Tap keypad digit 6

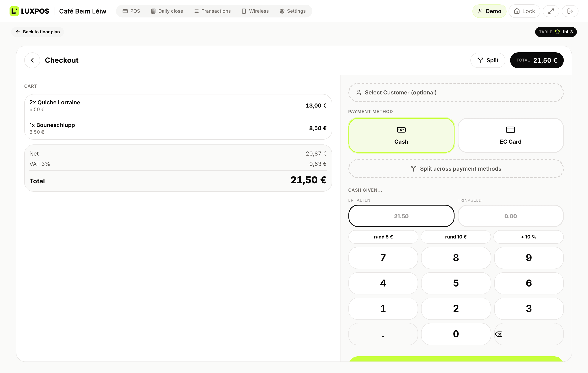click(529, 283)
